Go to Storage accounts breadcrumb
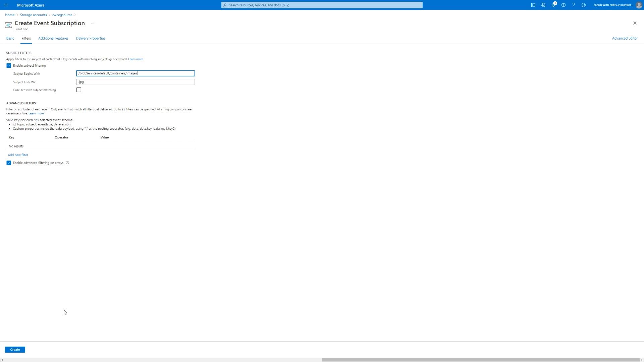Viewport: 644px width, 362px height. (x=33, y=15)
